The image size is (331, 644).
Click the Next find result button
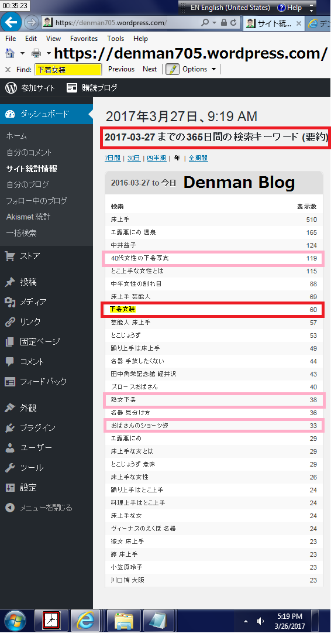click(x=150, y=69)
